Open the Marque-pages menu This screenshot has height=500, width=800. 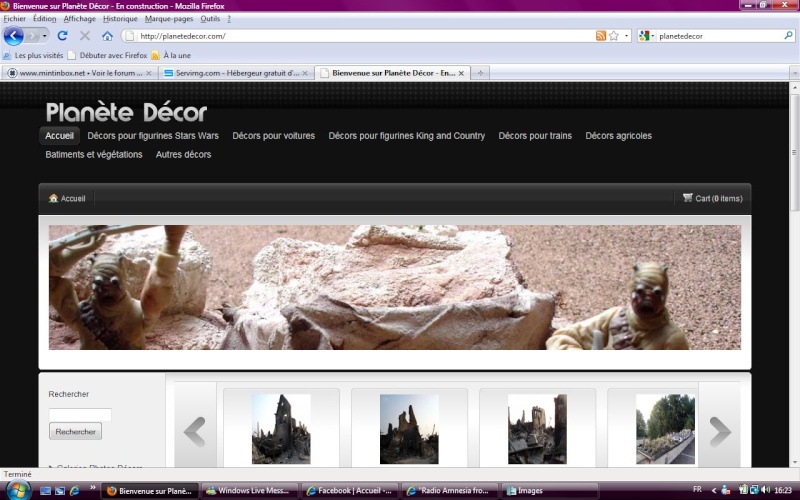pyautogui.click(x=169, y=19)
